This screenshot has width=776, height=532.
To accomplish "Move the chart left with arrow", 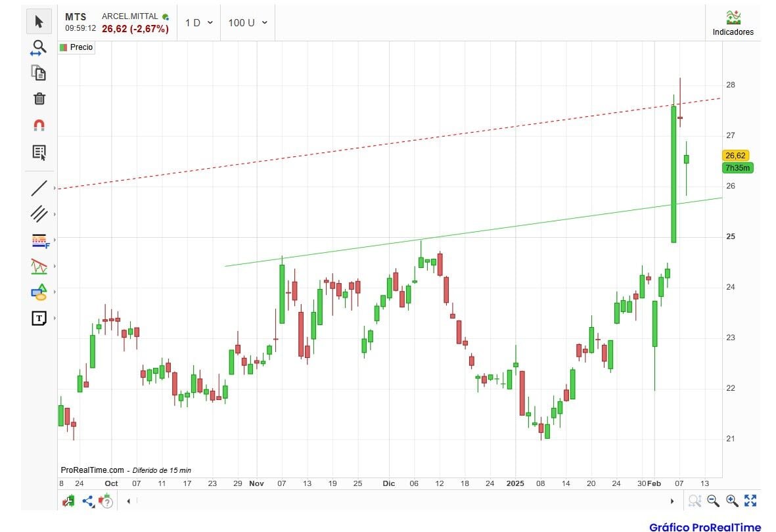I will 129,501.
